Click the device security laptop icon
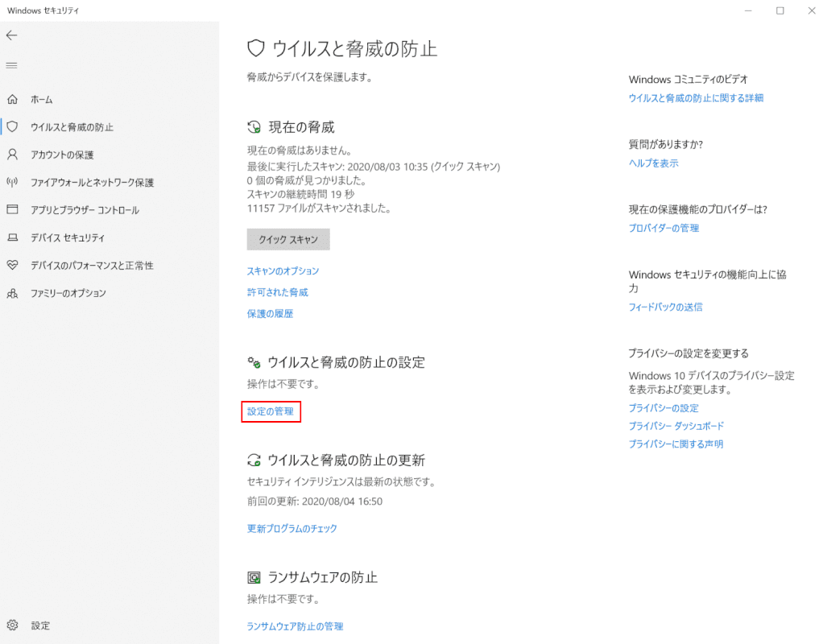This screenshot has width=823, height=644. click(13, 237)
